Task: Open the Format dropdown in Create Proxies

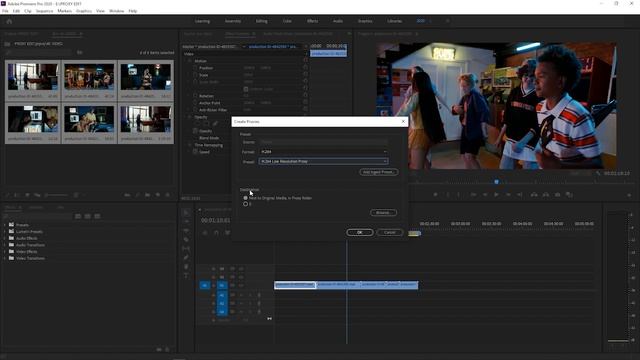Action: coord(323,152)
